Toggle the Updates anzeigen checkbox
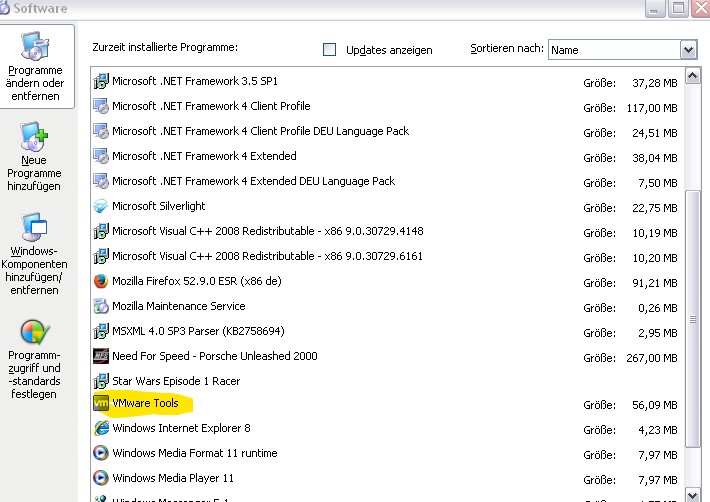Screen dimensions: 710x502 (329, 49)
